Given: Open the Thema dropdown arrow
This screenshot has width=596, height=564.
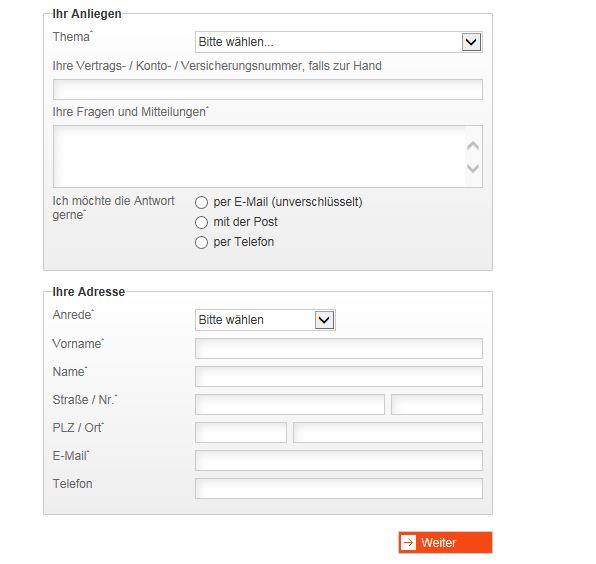Looking at the screenshot, I should 471,42.
